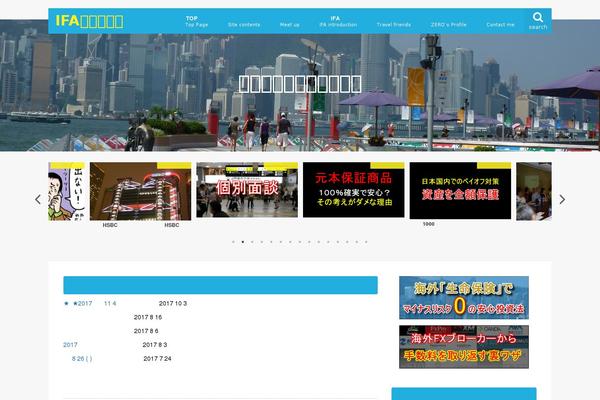The width and height of the screenshot is (600, 400).
Task: Go to ZERO's Profile page
Action: 448,24
